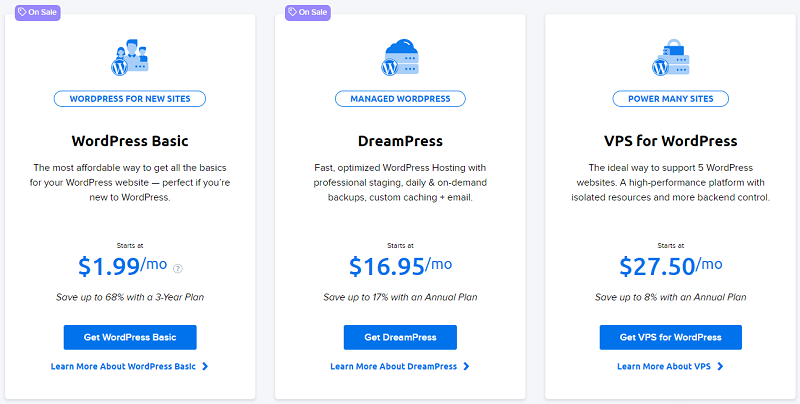The image size is (800, 404).
Task: Click chevron after Learn More About WordPress Basic
Action: pos(205,366)
